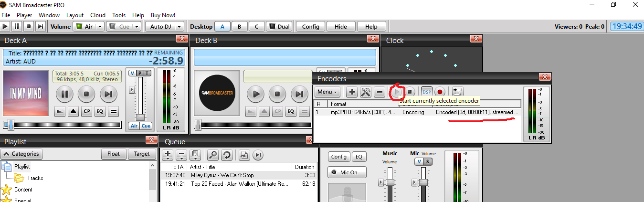Image resolution: width=644 pixels, height=202 pixels.
Task: Stop playback on Deck A
Action: point(86,94)
